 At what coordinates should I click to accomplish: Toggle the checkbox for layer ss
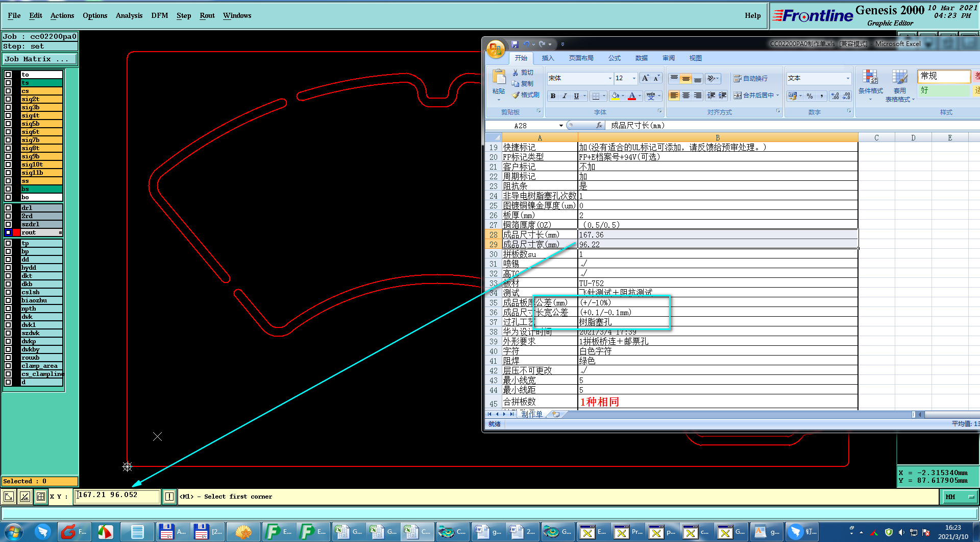pos(8,181)
